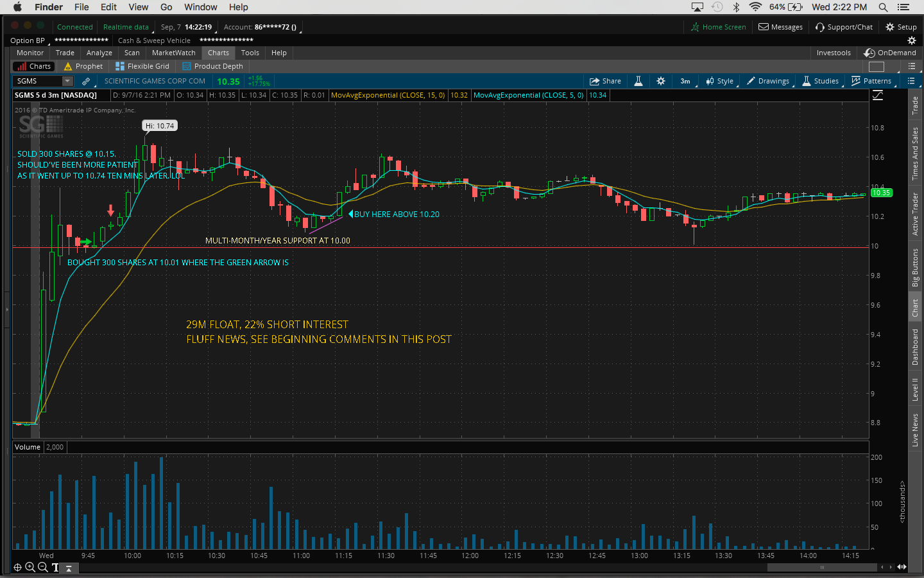Open the Product Depth tab
The image size is (924, 578).
(213, 66)
